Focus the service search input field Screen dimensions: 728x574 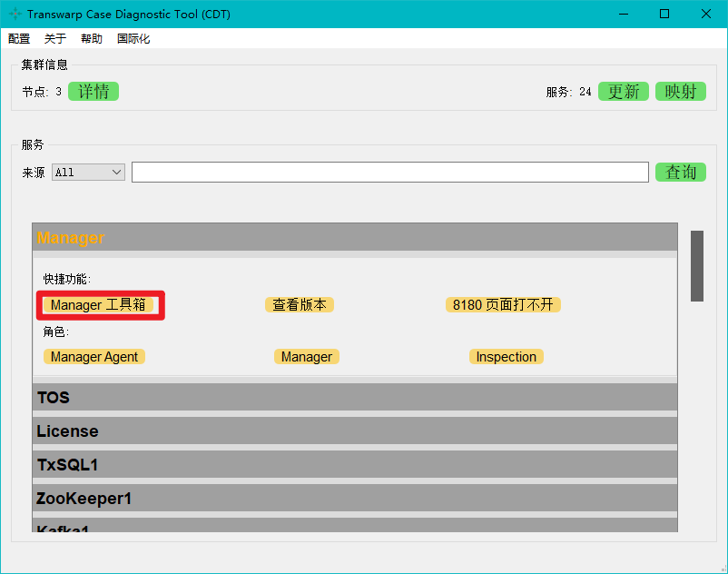pyautogui.click(x=390, y=173)
